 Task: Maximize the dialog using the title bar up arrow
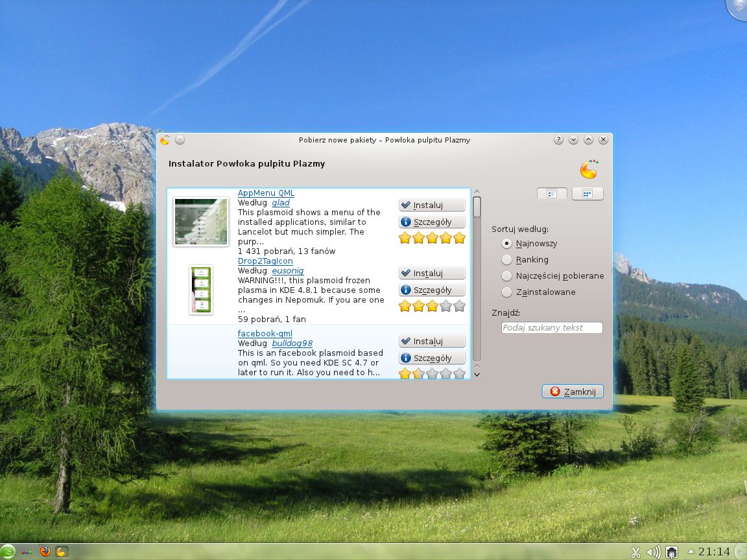coord(588,139)
